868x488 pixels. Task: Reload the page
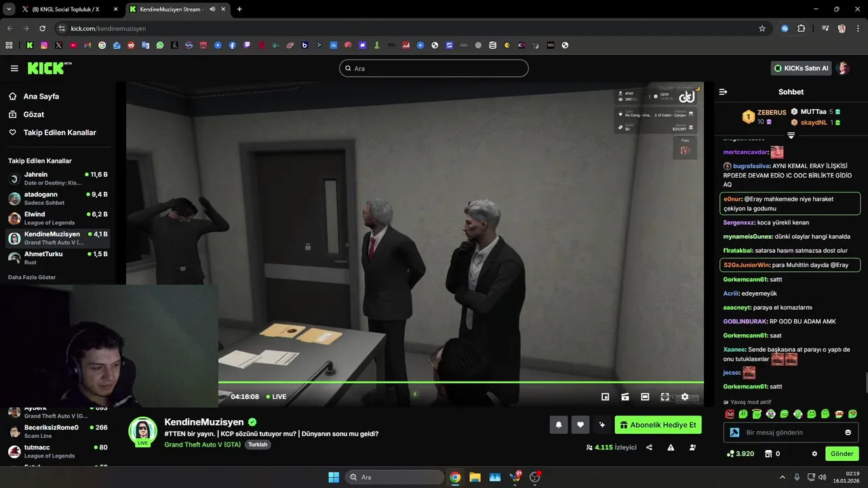point(42,28)
